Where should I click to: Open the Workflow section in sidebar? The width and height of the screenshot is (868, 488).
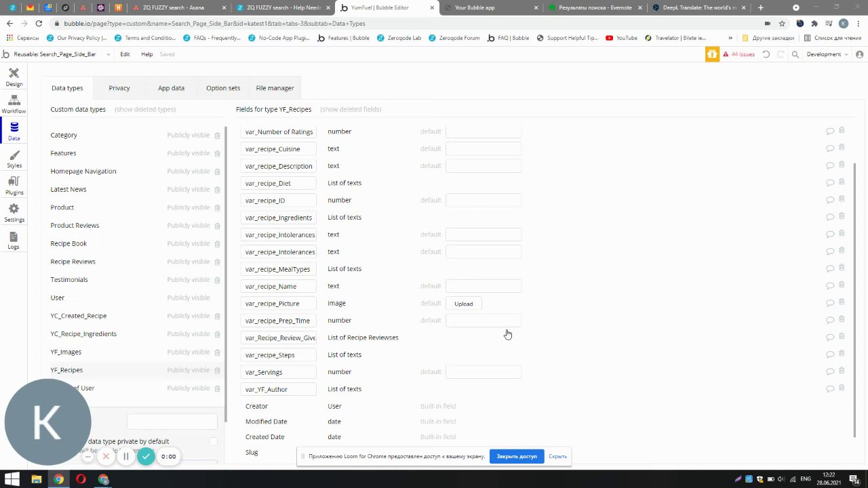click(14, 104)
